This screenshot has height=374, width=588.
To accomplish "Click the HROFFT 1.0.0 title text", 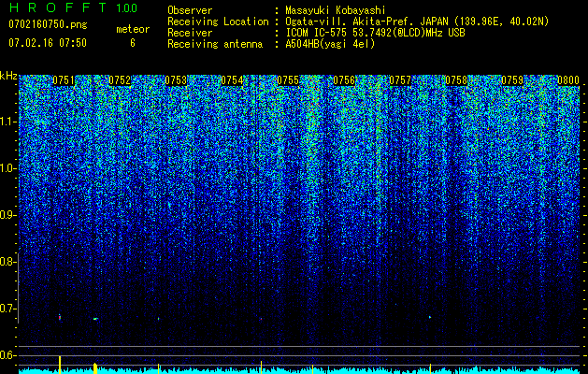I will 73,7.
